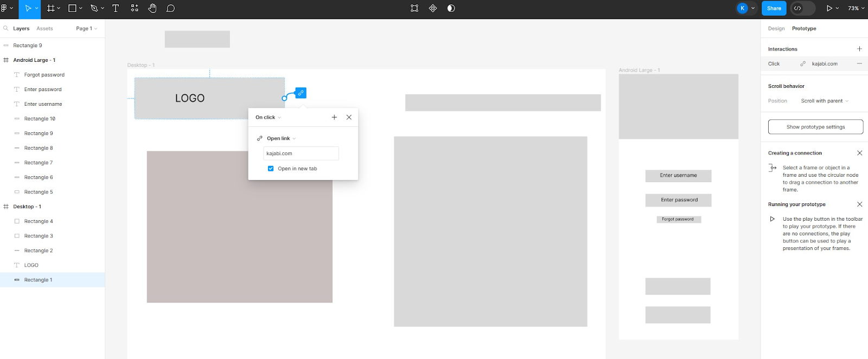Click the Edit object icon in toolbar center
868x359 pixels.
(414, 8)
